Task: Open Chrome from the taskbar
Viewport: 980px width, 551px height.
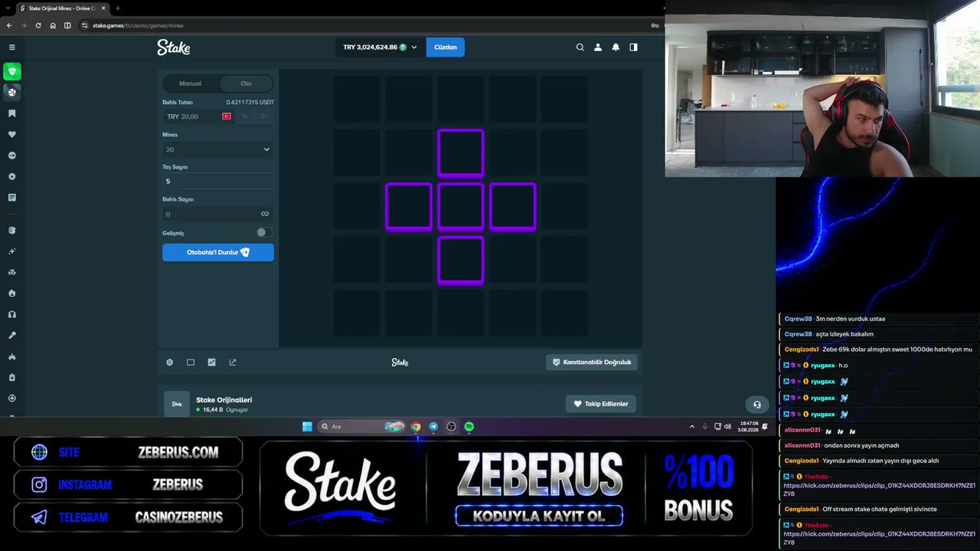Action: (416, 426)
